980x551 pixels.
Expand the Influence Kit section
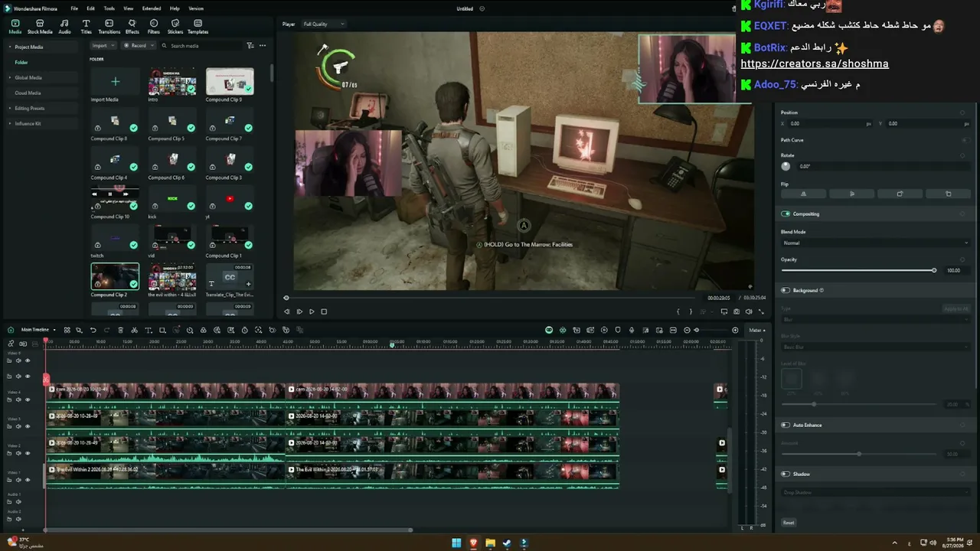pos(10,123)
